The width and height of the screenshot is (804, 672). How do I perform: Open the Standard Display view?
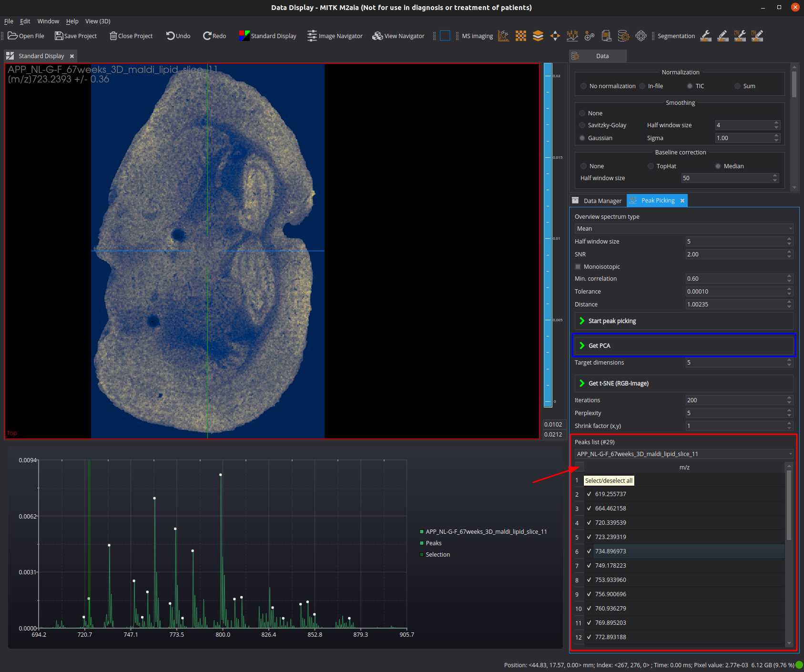(267, 36)
